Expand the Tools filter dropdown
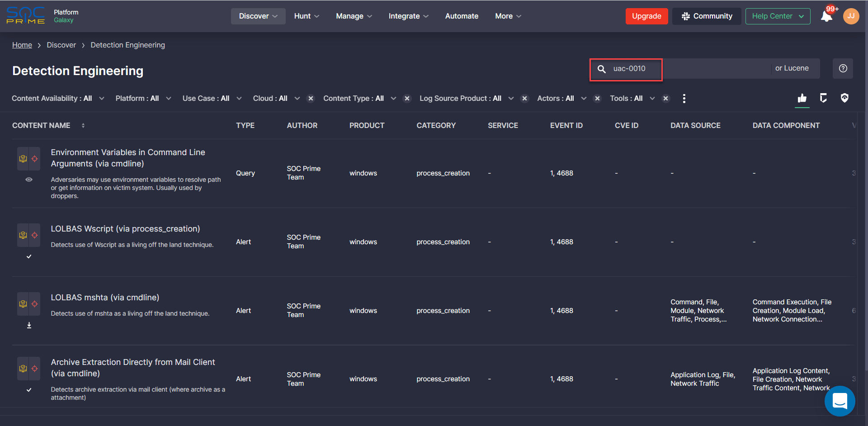868x426 pixels. point(632,99)
